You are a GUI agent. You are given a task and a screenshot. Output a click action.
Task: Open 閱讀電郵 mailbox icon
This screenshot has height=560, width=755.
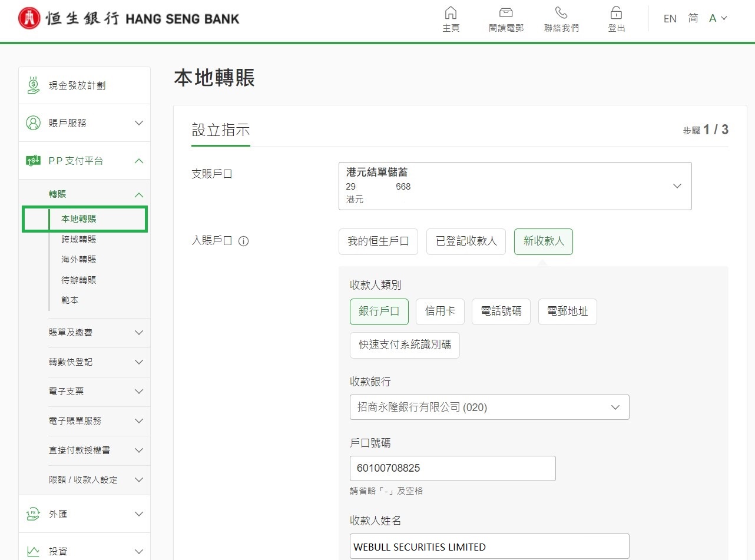[506, 13]
